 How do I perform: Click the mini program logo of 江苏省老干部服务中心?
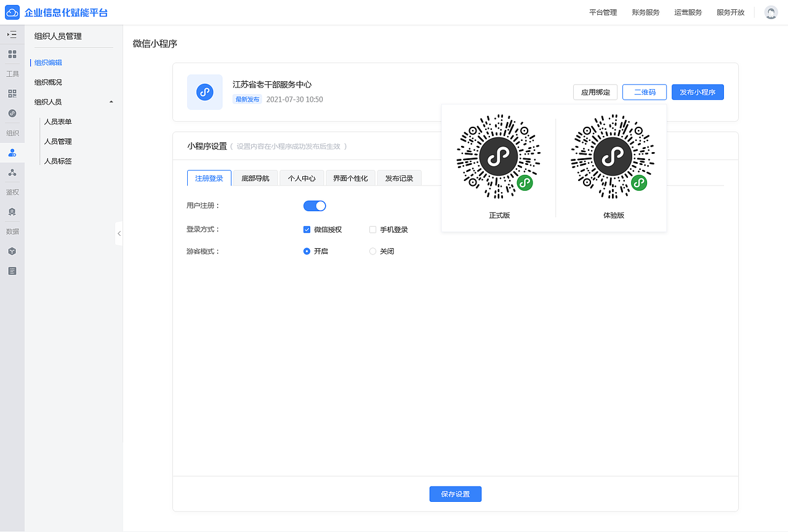[x=205, y=92]
